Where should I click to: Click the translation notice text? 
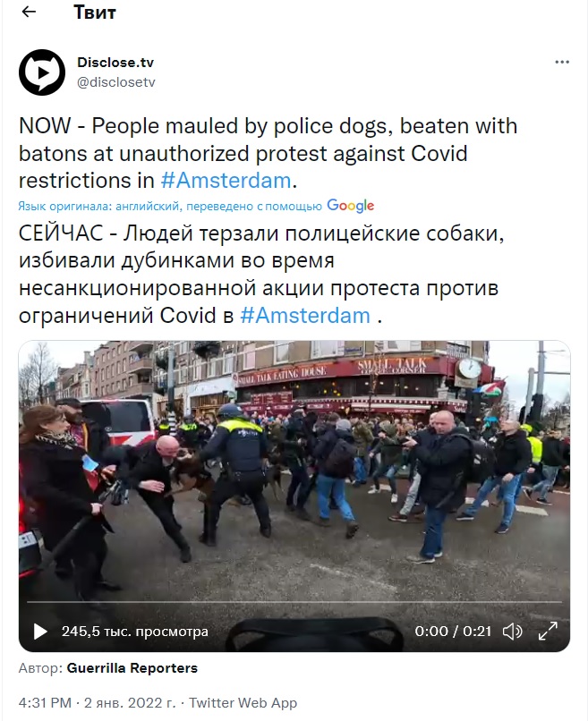[170, 207]
